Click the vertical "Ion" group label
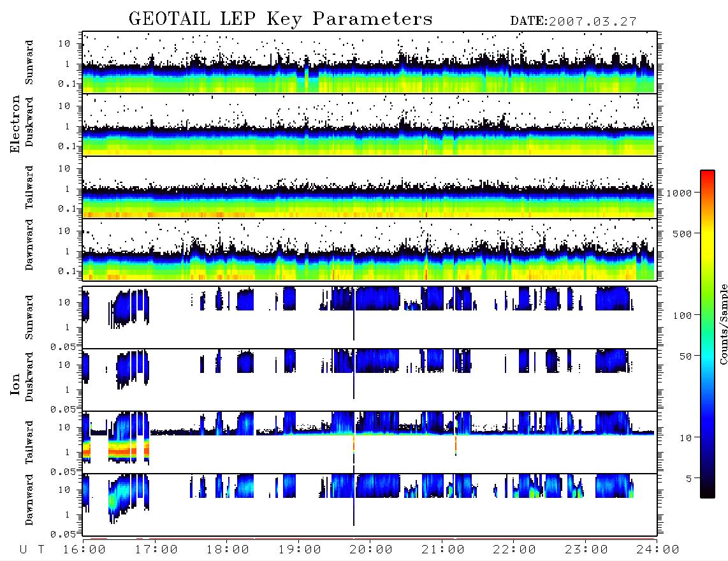The image size is (728, 561). [x=15, y=384]
